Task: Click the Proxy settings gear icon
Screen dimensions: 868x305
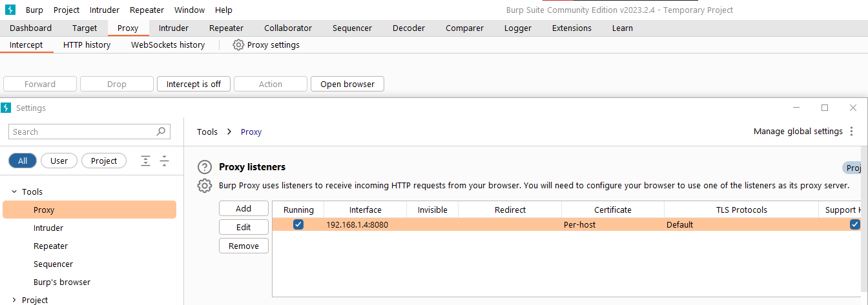Action: pos(238,45)
